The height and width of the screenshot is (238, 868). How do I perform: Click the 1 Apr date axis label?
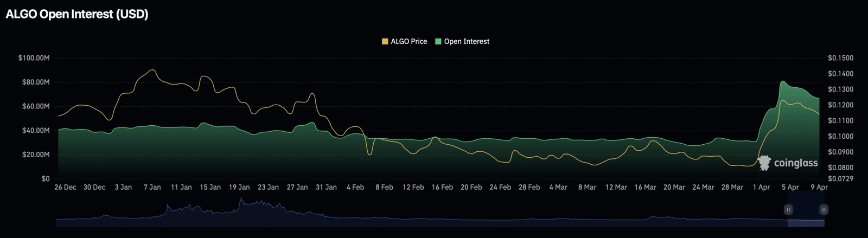click(x=761, y=187)
